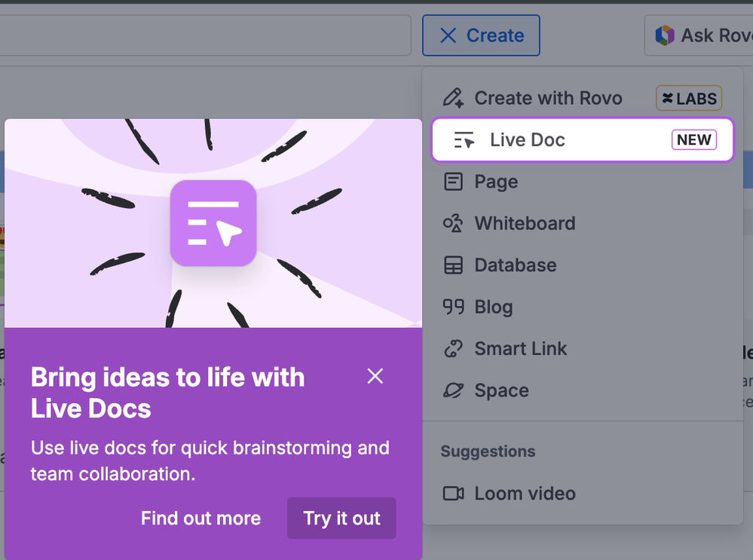Click the Rovo logo beside Ask Rovo

(666, 35)
